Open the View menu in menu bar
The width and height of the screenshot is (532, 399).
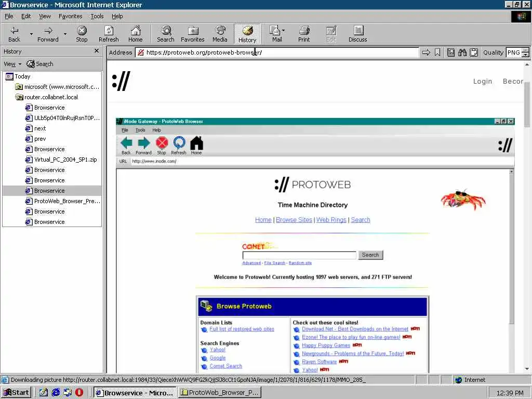[45, 16]
